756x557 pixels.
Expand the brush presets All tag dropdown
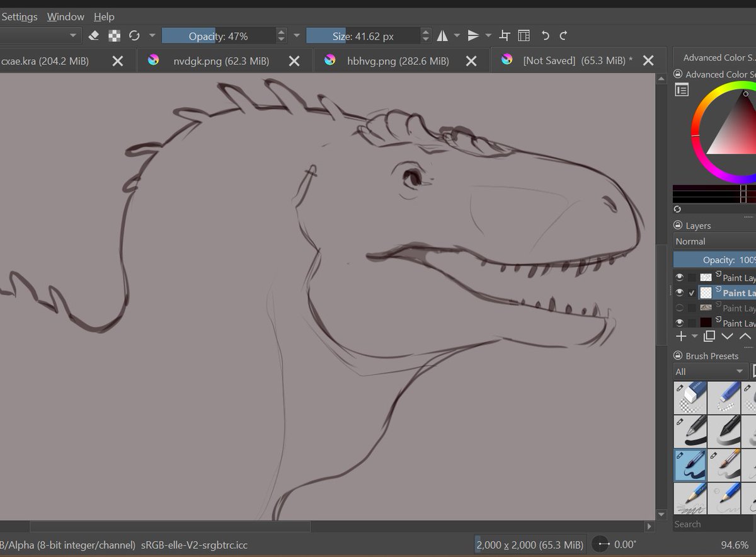click(709, 372)
